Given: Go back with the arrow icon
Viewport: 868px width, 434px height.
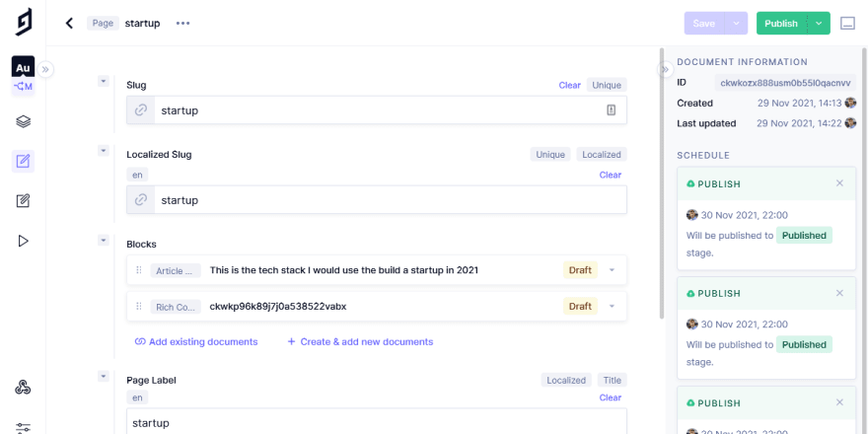Looking at the screenshot, I should pos(69,24).
